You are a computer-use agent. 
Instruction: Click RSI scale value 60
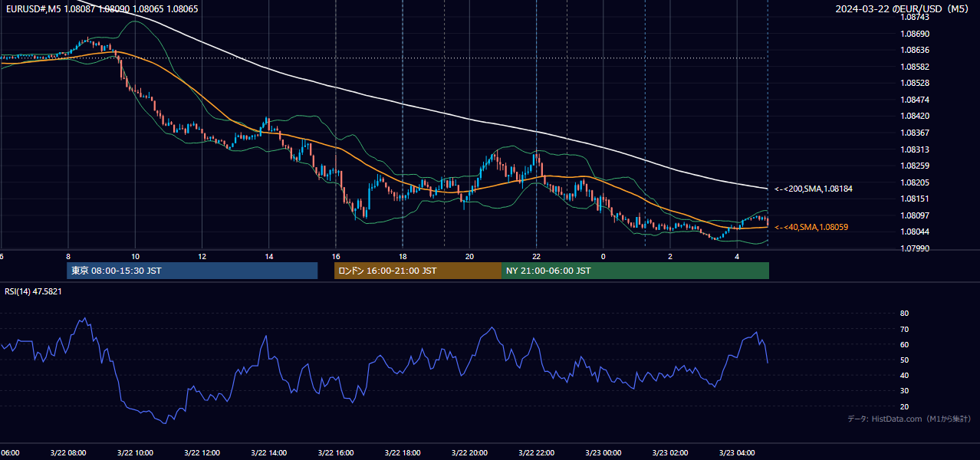tap(904, 344)
